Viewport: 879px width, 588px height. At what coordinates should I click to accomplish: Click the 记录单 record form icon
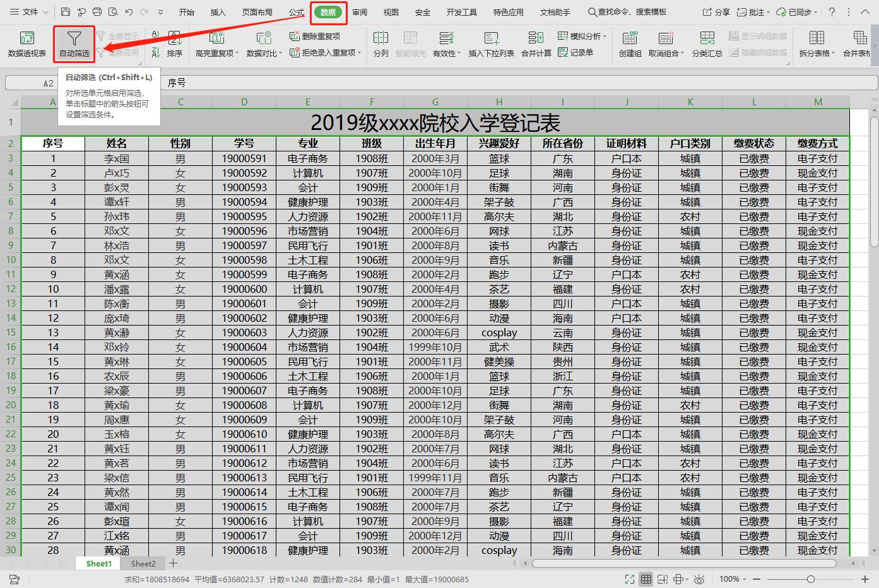585,54
